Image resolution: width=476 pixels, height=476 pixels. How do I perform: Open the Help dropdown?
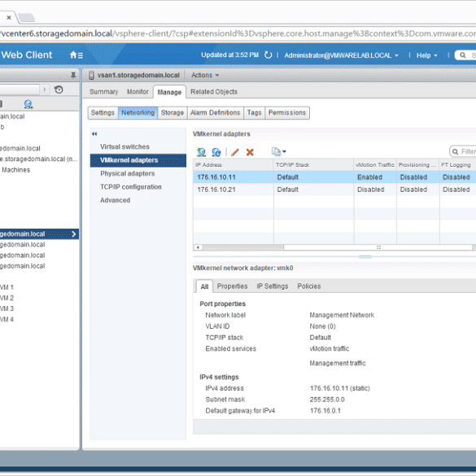pos(426,55)
